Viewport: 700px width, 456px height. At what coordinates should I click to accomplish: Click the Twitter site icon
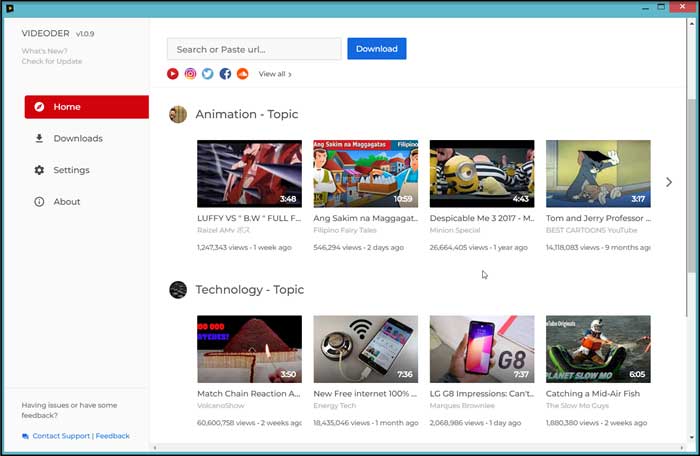tap(208, 74)
